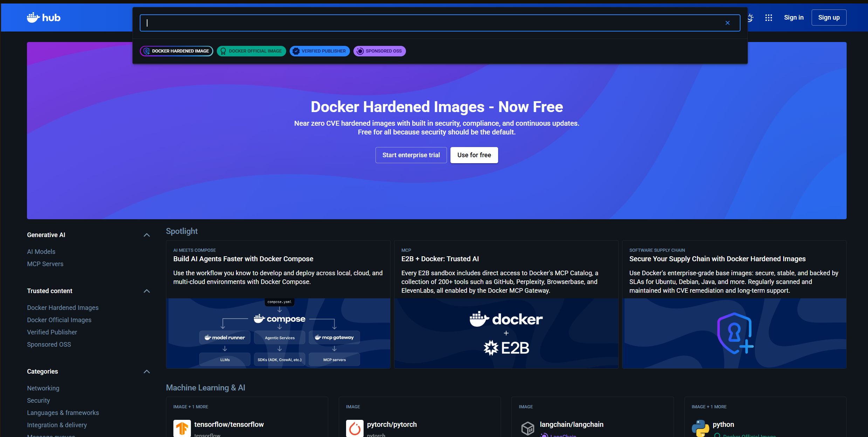
Task: Select the Languages & frameworks category
Action: 63,413
